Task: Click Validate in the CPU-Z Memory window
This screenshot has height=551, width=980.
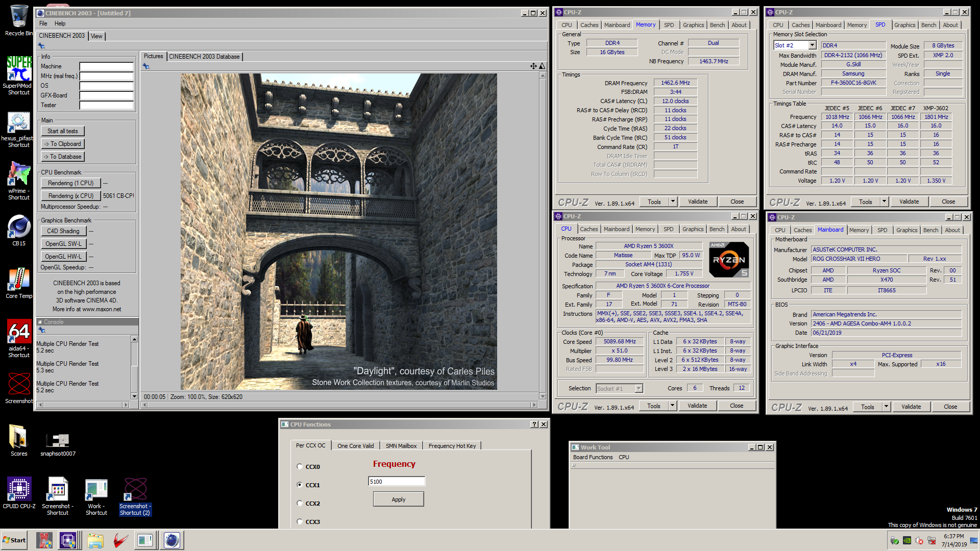Action: click(x=697, y=202)
